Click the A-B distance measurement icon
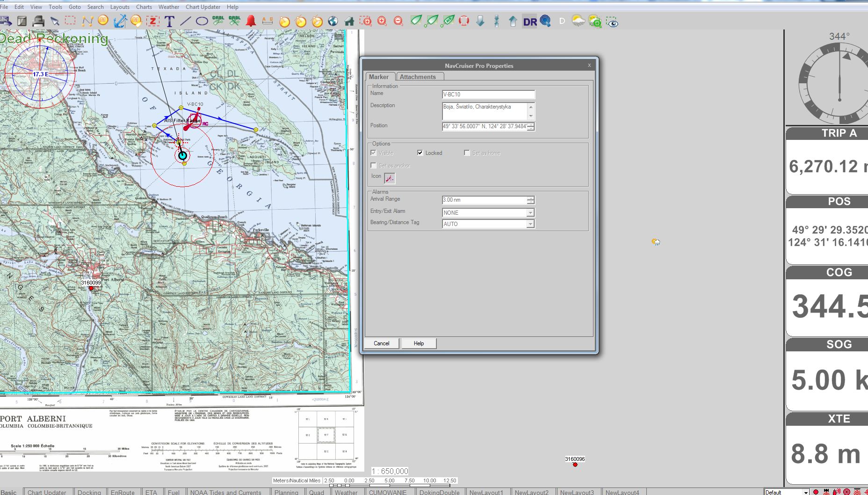 267,21
